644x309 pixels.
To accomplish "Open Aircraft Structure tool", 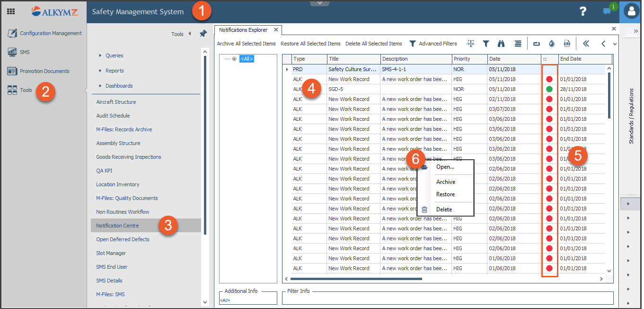I will tap(116, 102).
